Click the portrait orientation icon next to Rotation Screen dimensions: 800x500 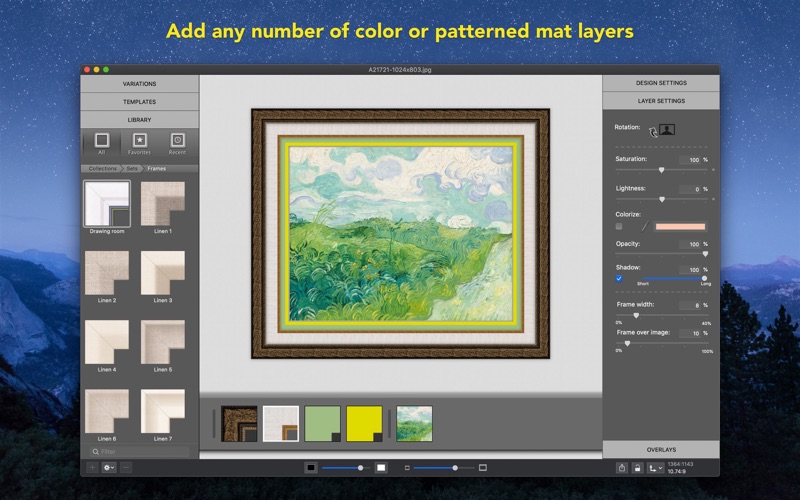[x=667, y=130]
